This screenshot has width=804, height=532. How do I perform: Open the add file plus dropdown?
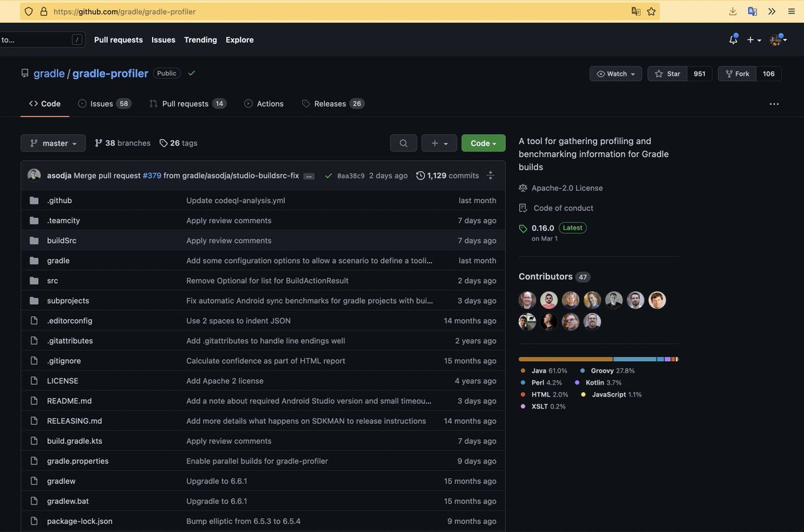440,143
